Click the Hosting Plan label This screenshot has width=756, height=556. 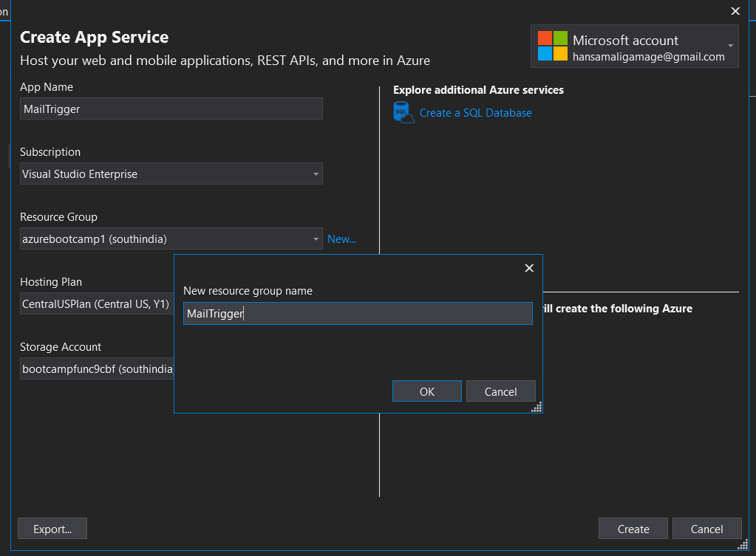click(51, 282)
